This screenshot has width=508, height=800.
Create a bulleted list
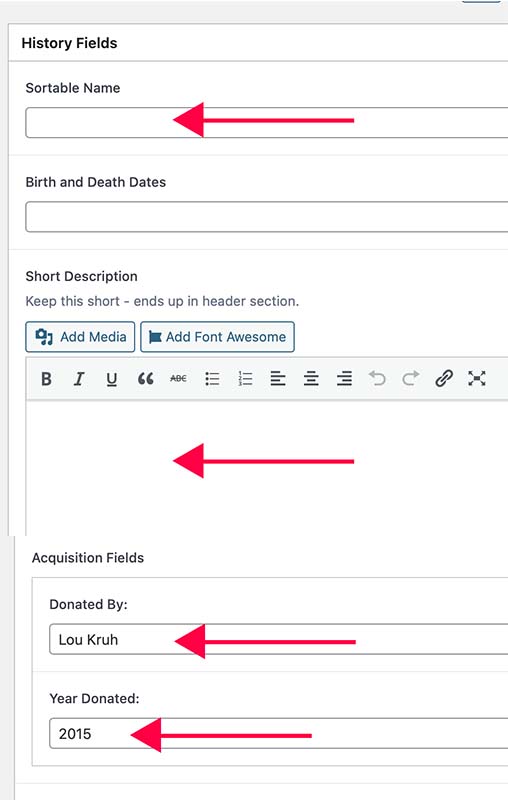tap(212, 379)
